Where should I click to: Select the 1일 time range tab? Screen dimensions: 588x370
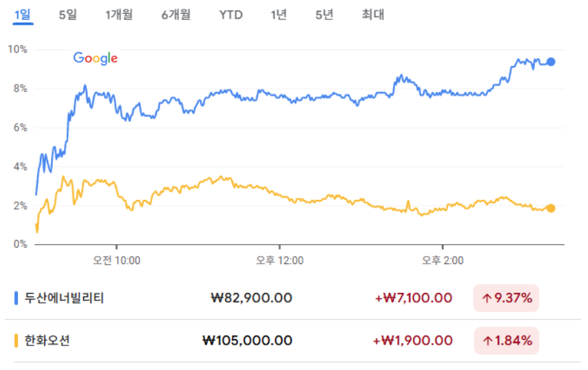point(23,14)
